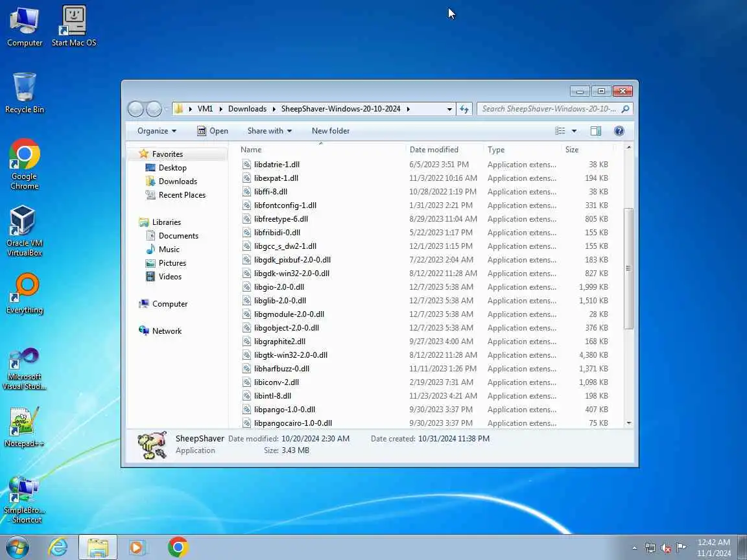
Task: Open the Action Center flag icon
Action: point(682,548)
